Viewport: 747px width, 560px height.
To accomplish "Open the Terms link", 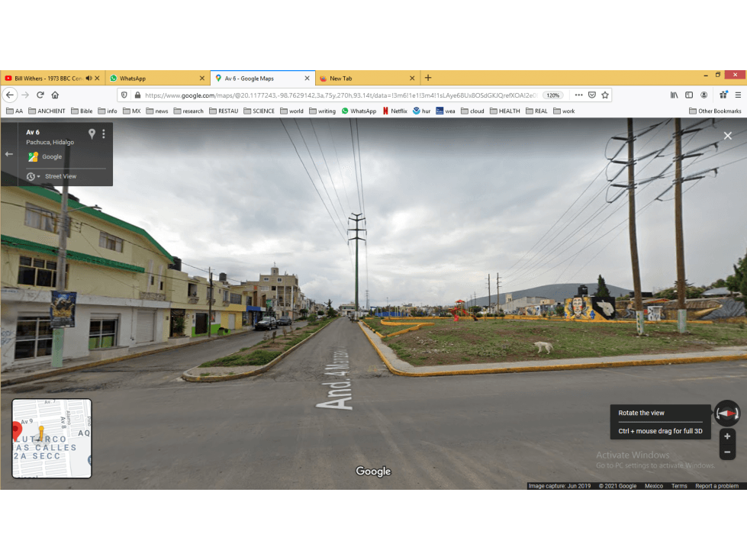I will point(679,486).
